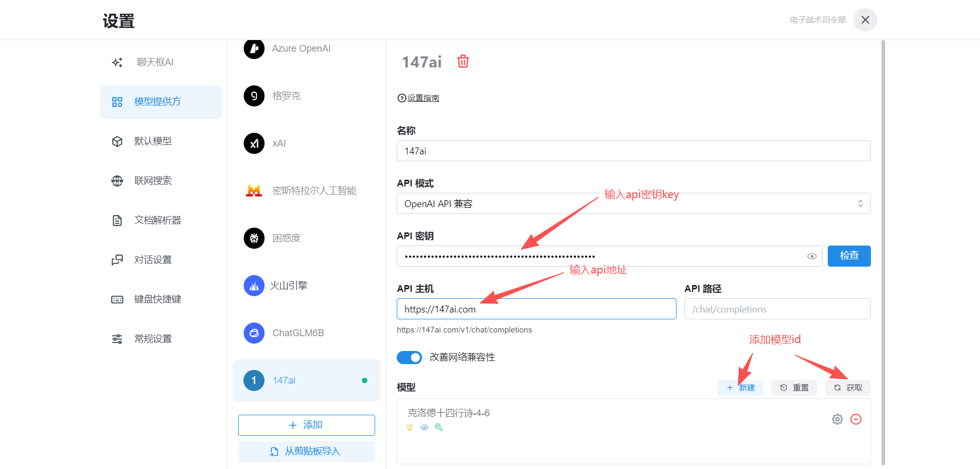
Task: Click the blue 检查 button
Action: [x=849, y=256]
